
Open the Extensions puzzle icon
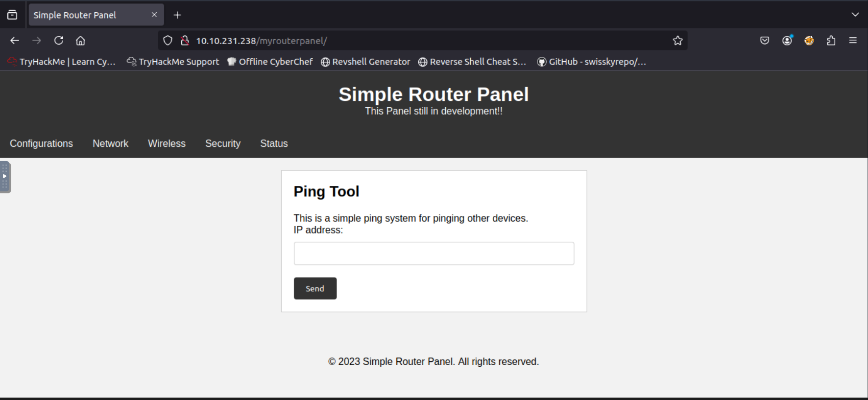point(831,41)
